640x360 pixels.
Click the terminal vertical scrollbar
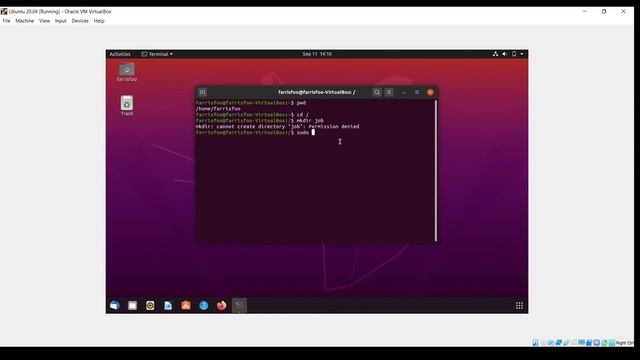tap(436, 171)
